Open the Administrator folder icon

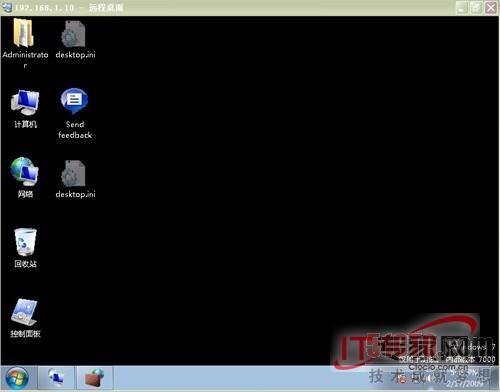[24, 33]
